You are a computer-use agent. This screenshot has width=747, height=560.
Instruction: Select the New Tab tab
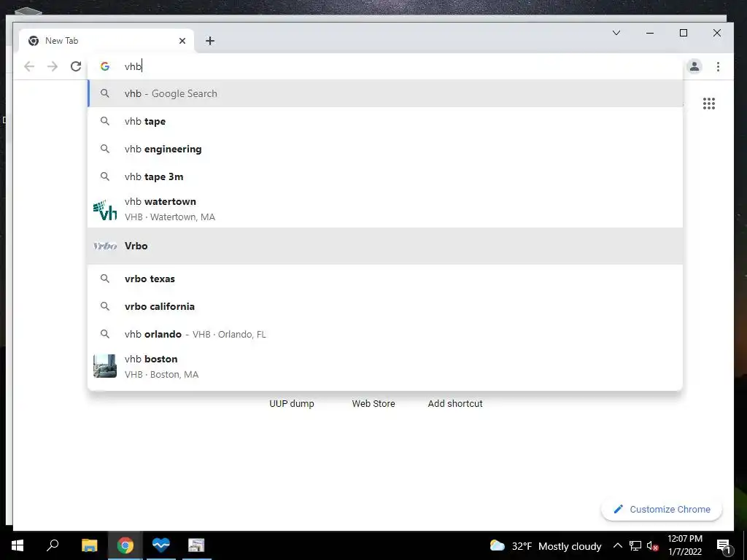(107, 41)
